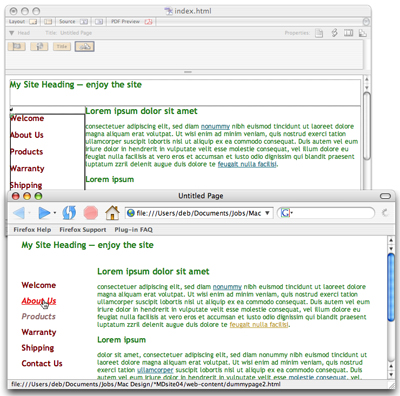
Task: Click the globe site icon in address bar
Action: 131,213
